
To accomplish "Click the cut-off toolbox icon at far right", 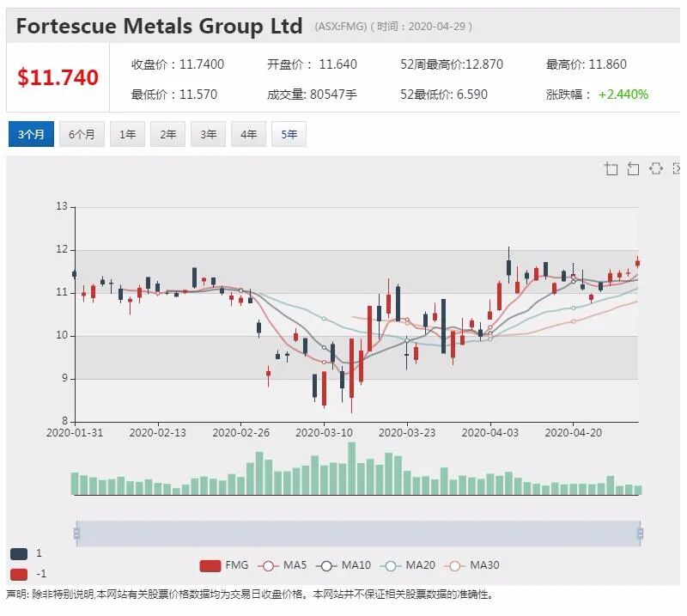I will (677, 168).
